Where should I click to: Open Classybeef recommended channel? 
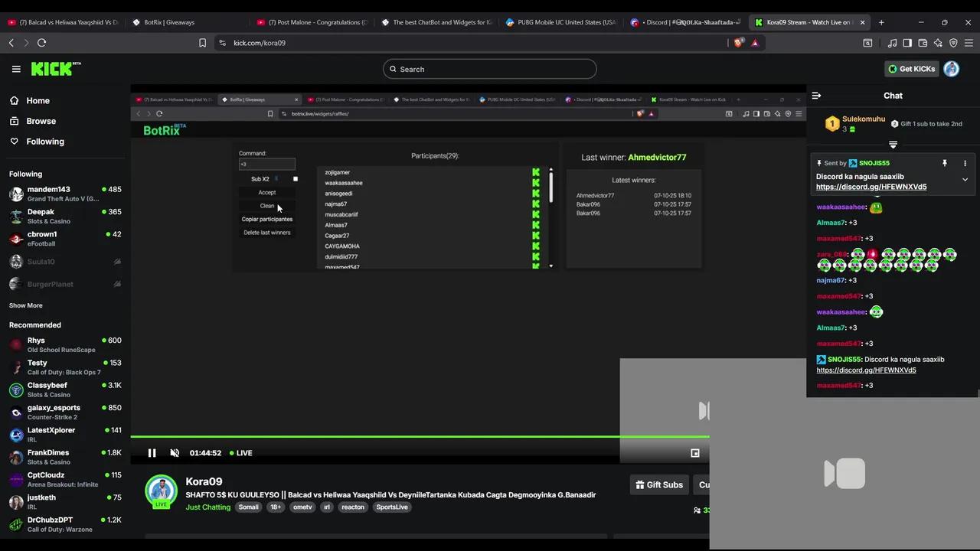pyautogui.click(x=65, y=390)
